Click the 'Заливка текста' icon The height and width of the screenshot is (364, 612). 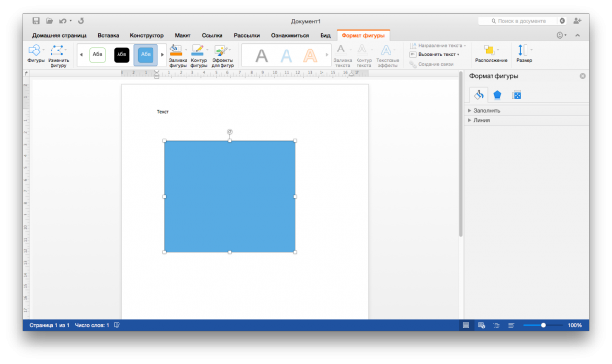tap(341, 50)
